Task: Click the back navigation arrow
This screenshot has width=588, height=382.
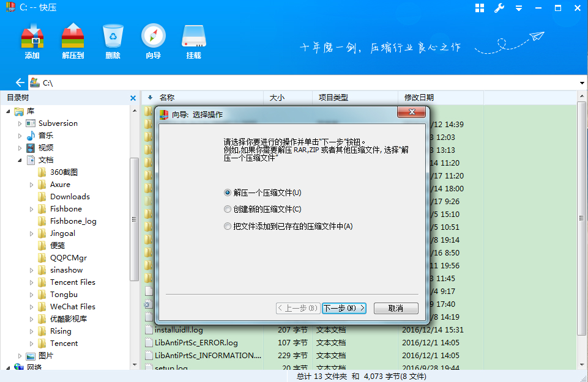Action: [x=19, y=82]
